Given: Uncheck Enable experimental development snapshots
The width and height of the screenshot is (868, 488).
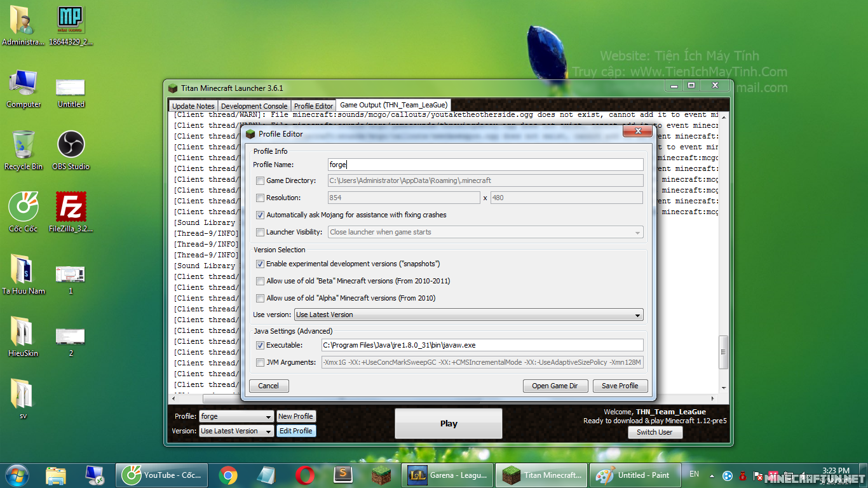Looking at the screenshot, I should pos(260,264).
